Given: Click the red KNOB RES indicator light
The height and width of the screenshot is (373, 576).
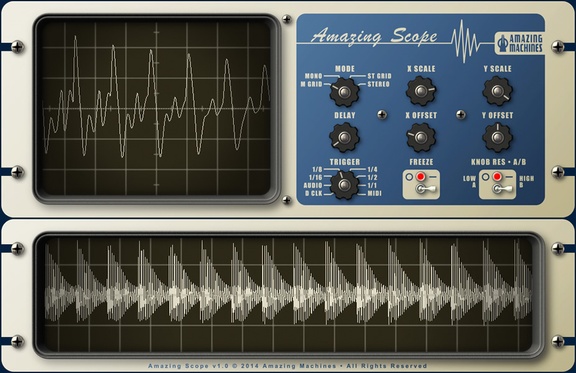Looking at the screenshot, I should click(x=497, y=177).
